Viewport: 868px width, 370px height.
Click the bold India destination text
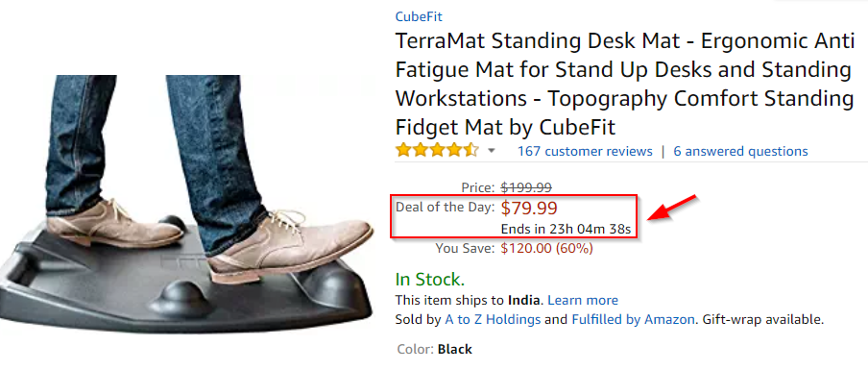coord(523,300)
